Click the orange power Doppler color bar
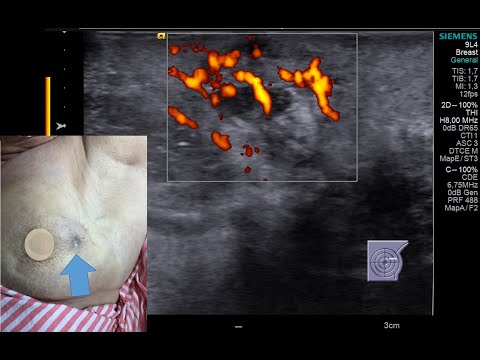Screen dimensions: 480x360 pos(48,106)
